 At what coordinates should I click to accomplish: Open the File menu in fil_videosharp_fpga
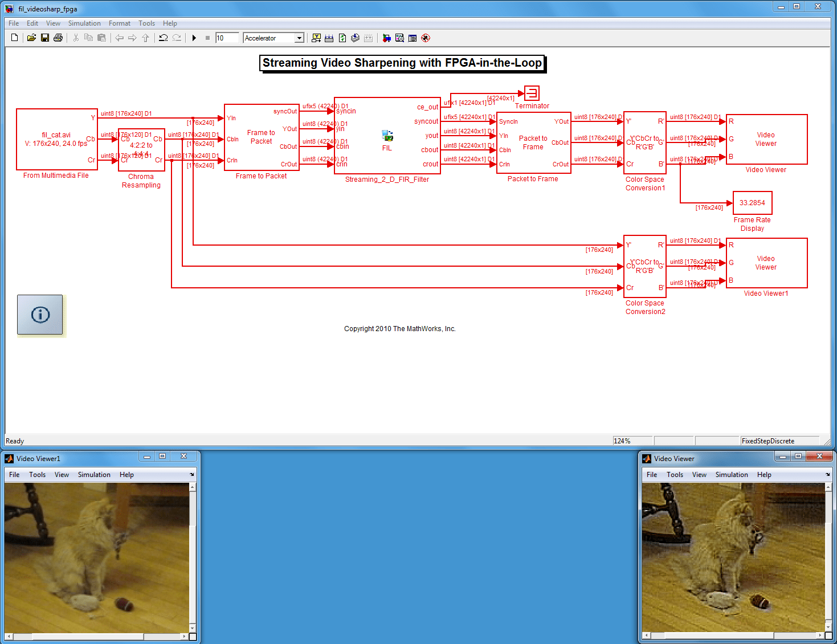click(x=14, y=23)
